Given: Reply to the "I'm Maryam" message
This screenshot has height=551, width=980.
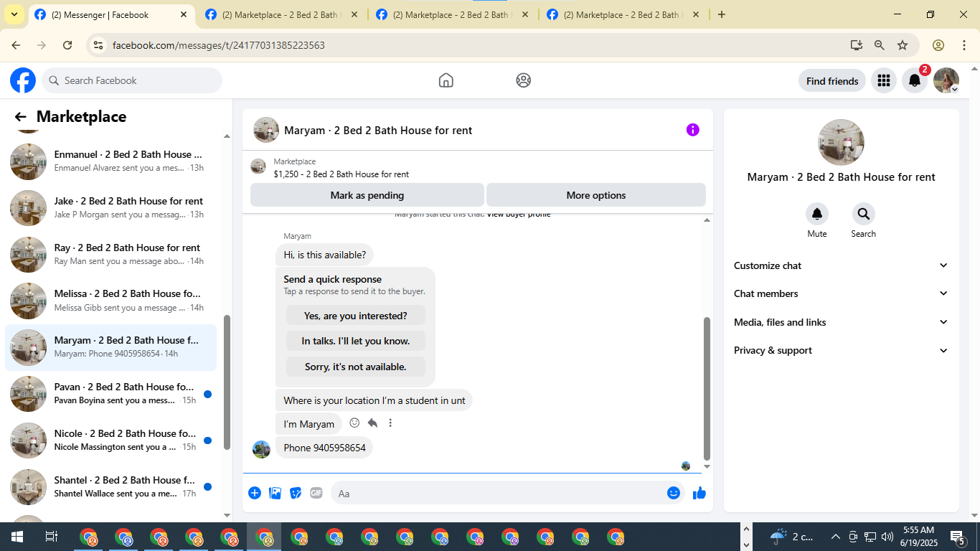Looking at the screenshot, I should click(372, 423).
